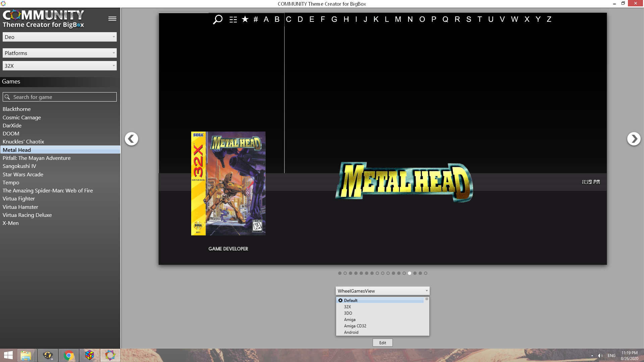644x362 pixels.
Task: Select the second page indicator dot
Action: [x=345, y=273]
